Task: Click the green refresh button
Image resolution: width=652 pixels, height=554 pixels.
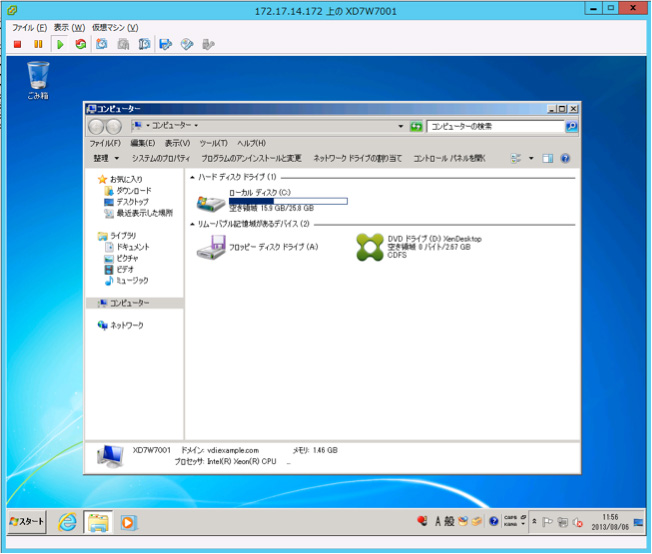Action: click(x=416, y=126)
